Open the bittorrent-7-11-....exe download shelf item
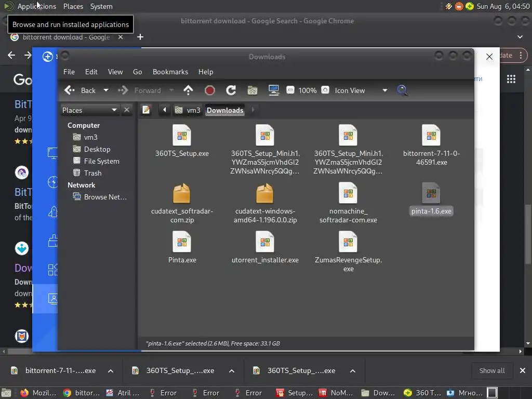Image resolution: width=532 pixels, height=399 pixels. point(54,371)
